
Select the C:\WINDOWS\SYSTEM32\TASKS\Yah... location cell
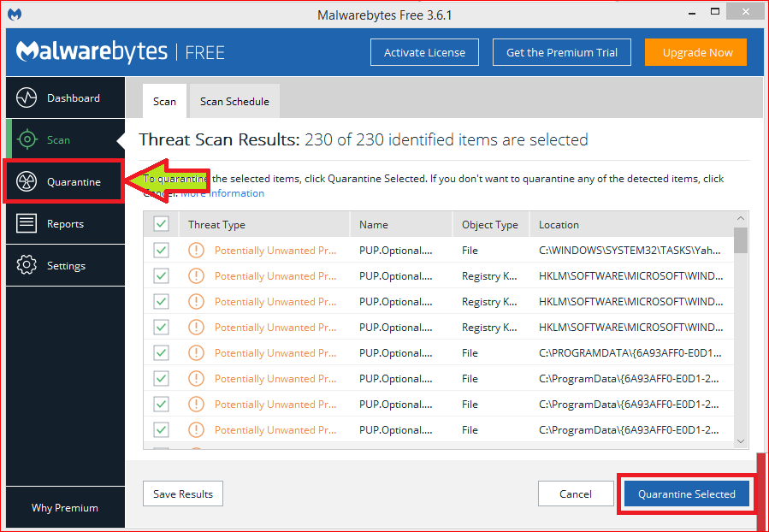pos(630,250)
